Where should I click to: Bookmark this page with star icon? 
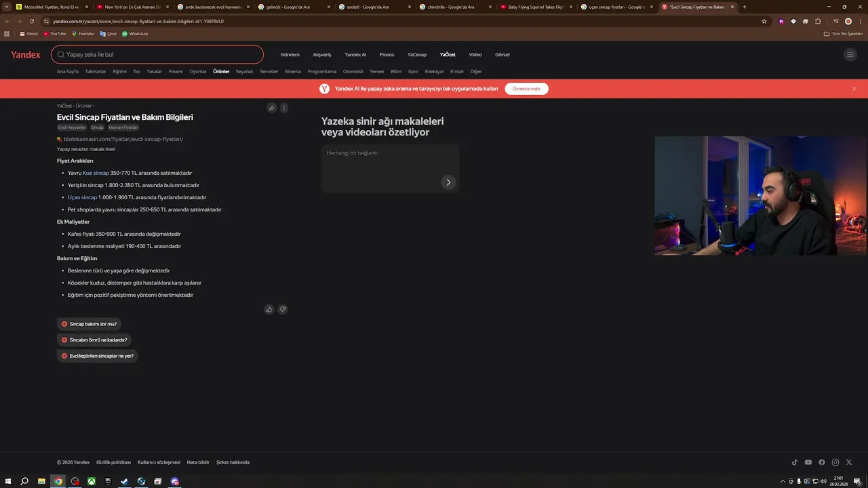[764, 21]
